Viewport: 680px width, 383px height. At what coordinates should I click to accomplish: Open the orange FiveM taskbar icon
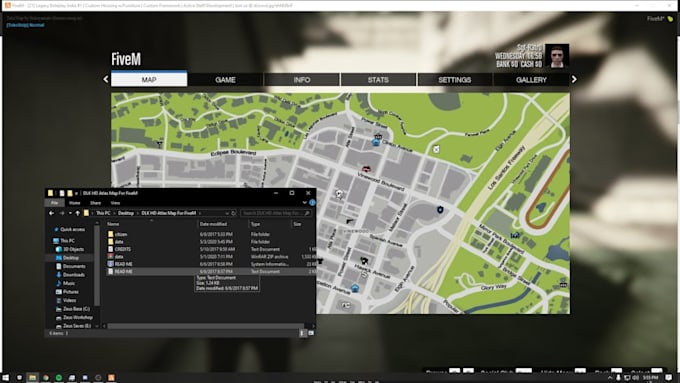click(111, 378)
